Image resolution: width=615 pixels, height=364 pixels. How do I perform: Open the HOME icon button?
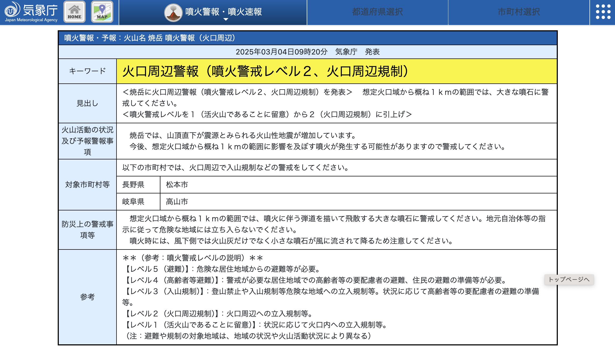[74, 12]
